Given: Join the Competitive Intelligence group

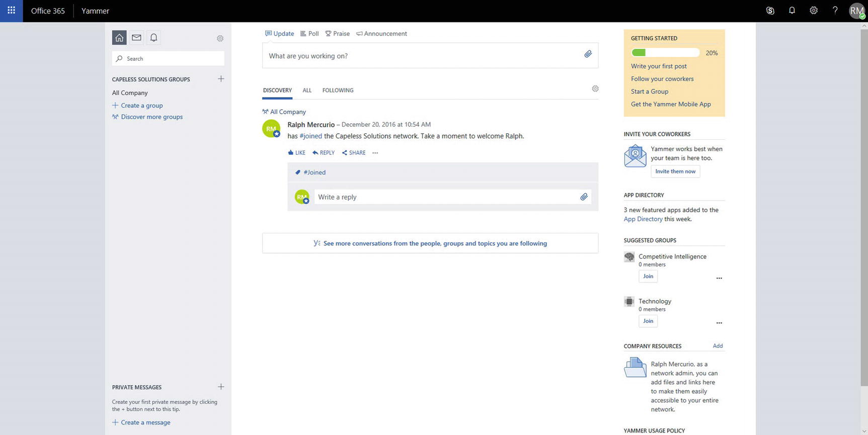Looking at the screenshot, I should 648,276.
